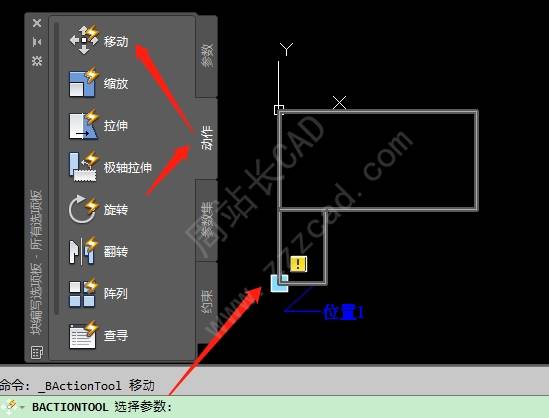Select the 翻转 (Flip) action tool

pos(99,251)
